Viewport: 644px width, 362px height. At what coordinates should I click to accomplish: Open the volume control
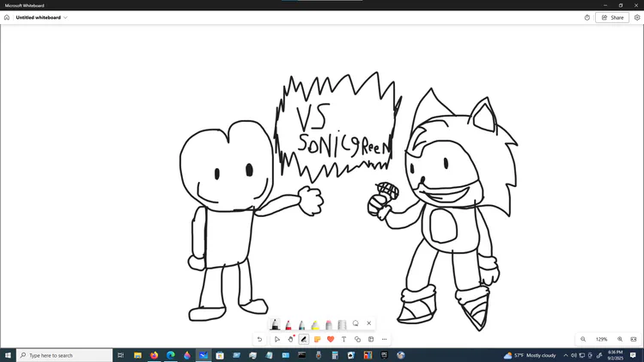coord(574,355)
